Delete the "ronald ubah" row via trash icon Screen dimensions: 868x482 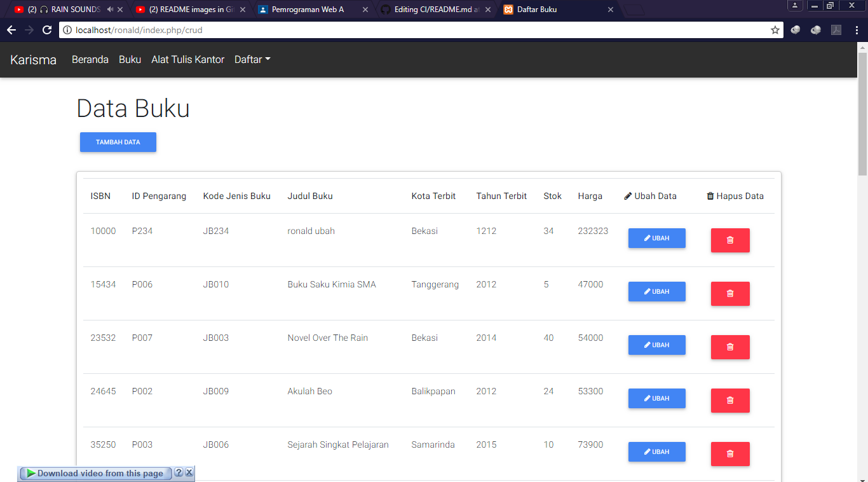point(729,240)
